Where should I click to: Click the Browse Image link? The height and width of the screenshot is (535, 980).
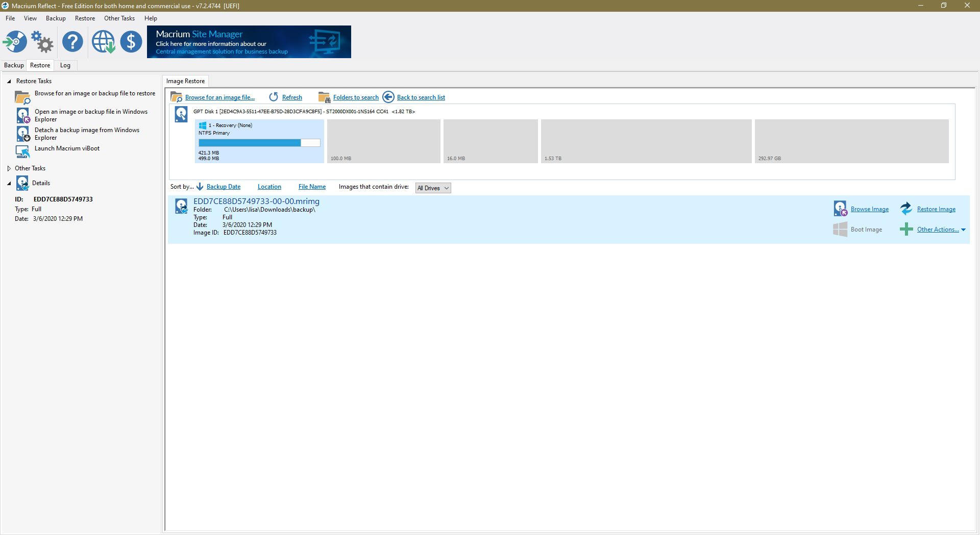click(870, 209)
